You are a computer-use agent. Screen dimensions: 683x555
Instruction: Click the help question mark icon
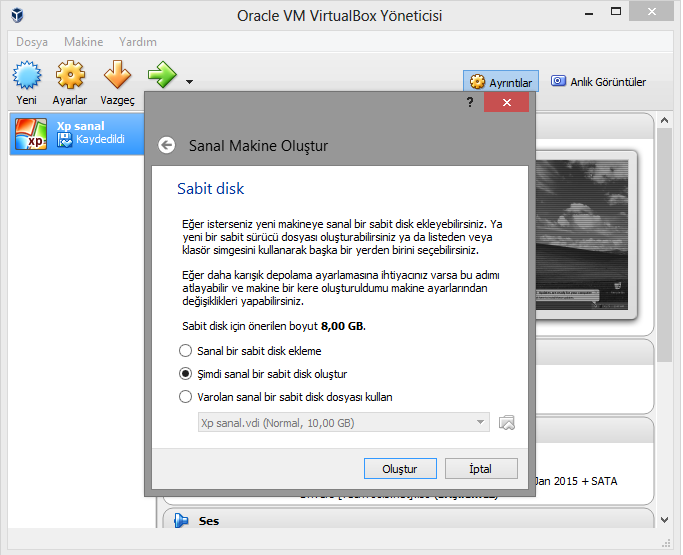(470, 102)
